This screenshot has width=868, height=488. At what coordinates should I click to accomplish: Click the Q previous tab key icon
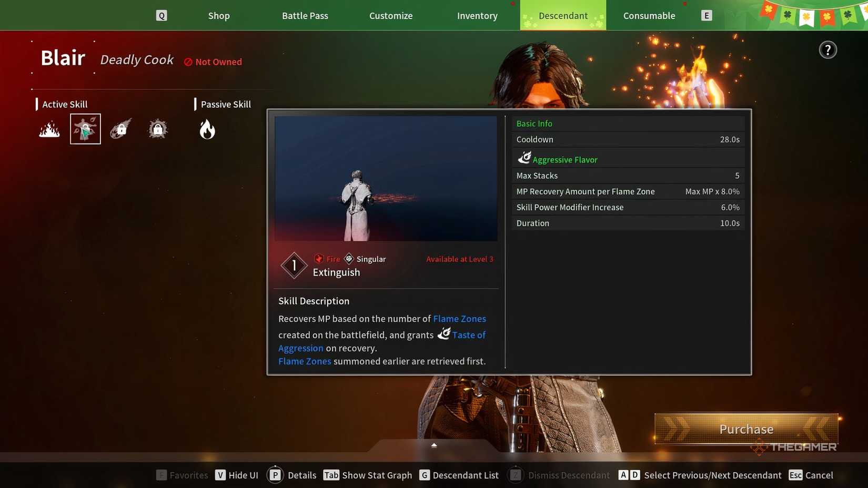162,16
